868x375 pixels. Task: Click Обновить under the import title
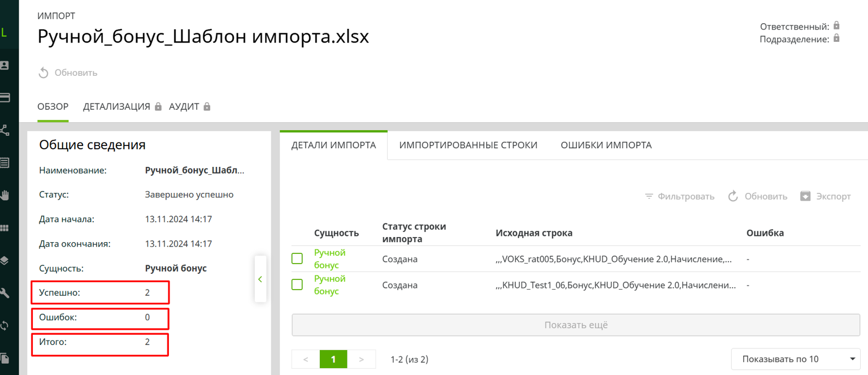[68, 73]
